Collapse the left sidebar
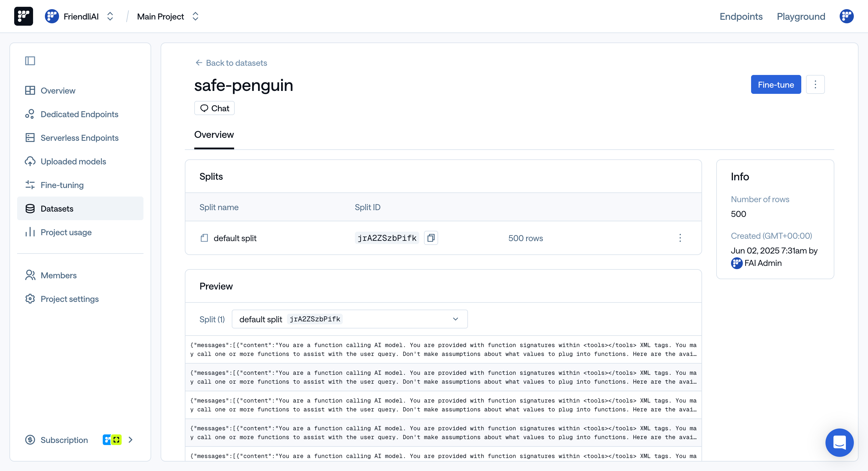 (30, 60)
